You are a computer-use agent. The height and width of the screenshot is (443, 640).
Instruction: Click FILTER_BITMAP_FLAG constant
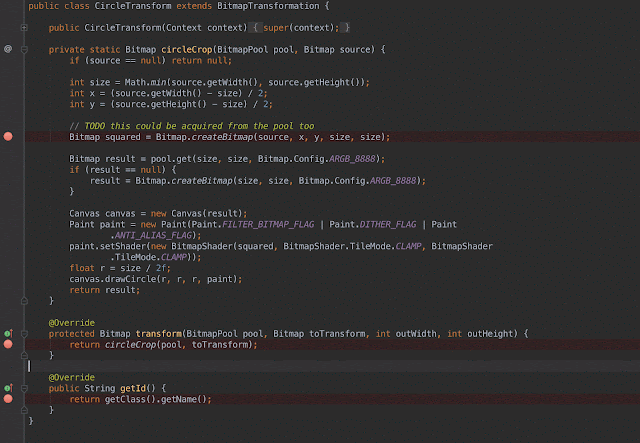point(268,224)
